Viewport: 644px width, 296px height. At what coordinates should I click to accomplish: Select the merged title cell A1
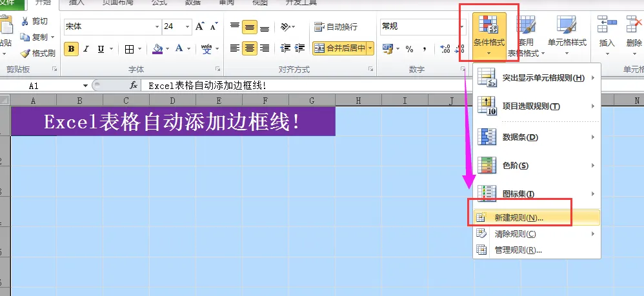[173, 121]
